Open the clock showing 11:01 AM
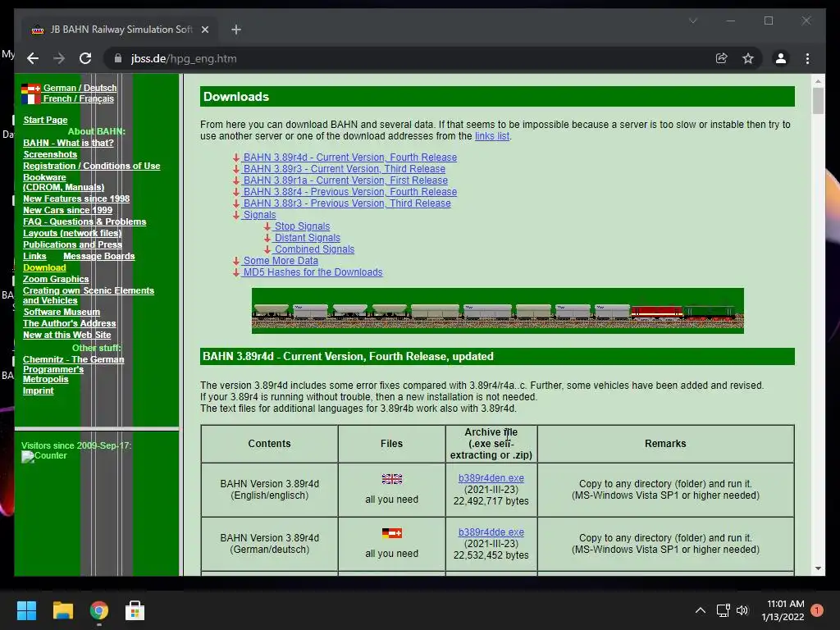Image resolution: width=840 pixels, height=630 pixels. click(x=783, y=610)
